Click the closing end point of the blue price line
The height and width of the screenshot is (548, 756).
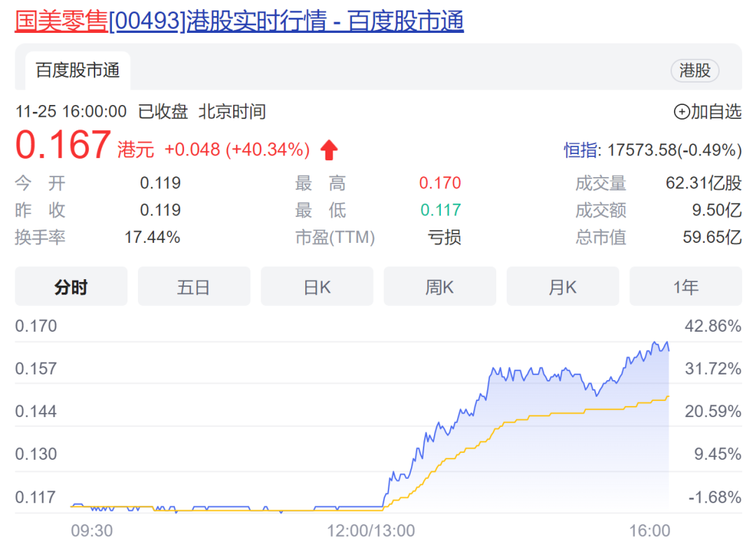tap(668, 350)
